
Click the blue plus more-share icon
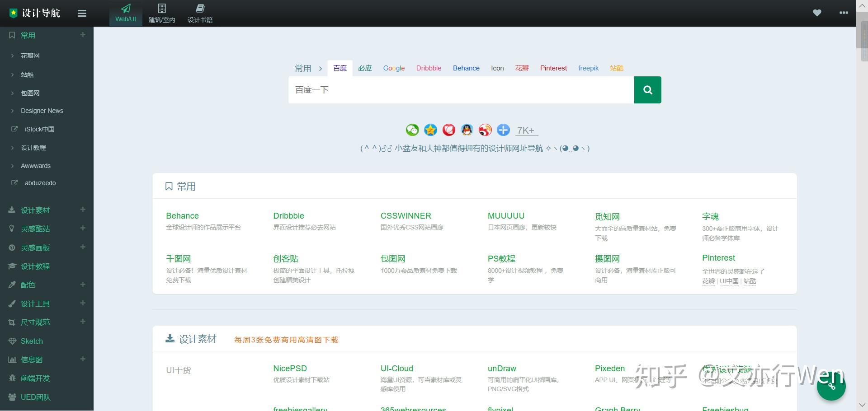[503, 130]
